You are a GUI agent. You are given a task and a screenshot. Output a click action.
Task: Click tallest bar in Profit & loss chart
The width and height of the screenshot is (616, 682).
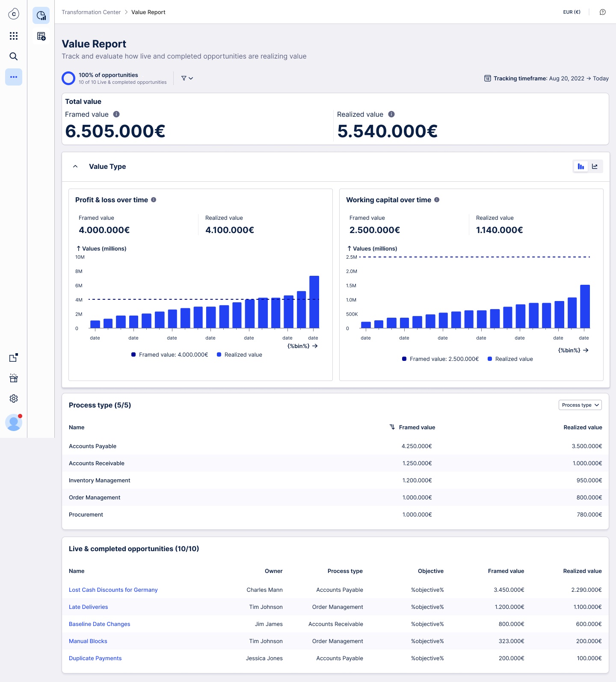click(314, 302)
